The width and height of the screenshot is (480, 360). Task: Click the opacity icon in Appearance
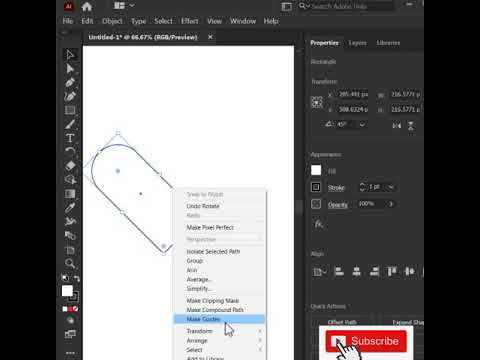pyautogui.click(x=316, y=204)
